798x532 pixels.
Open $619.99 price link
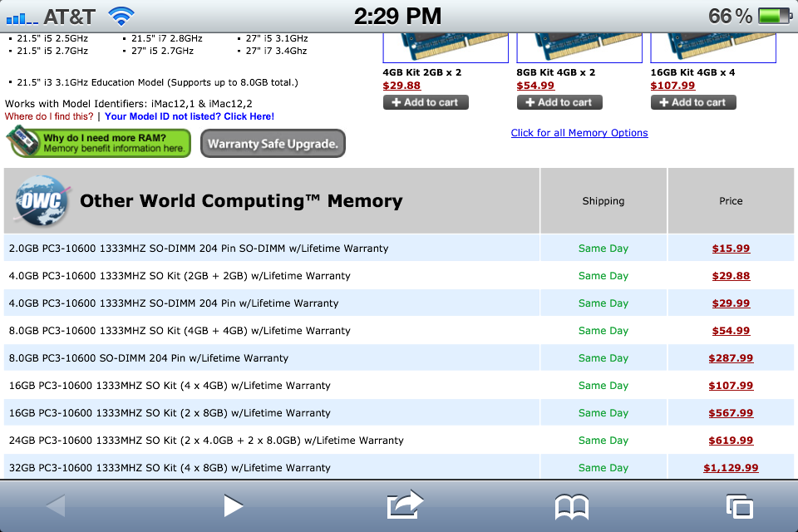click(x=731, y=441)
